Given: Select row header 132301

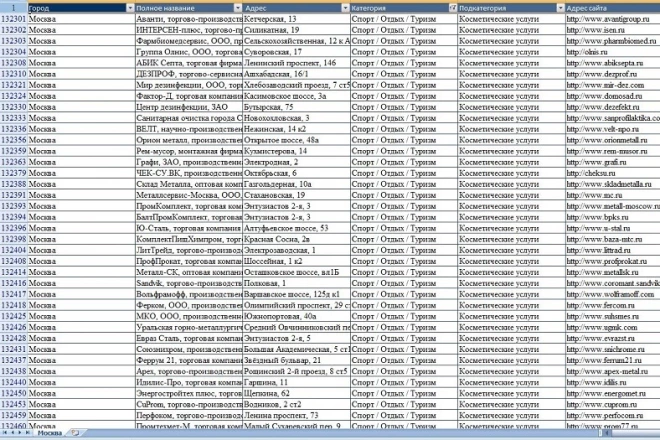Looking at the screenshot, I should (x=14, y=18).
